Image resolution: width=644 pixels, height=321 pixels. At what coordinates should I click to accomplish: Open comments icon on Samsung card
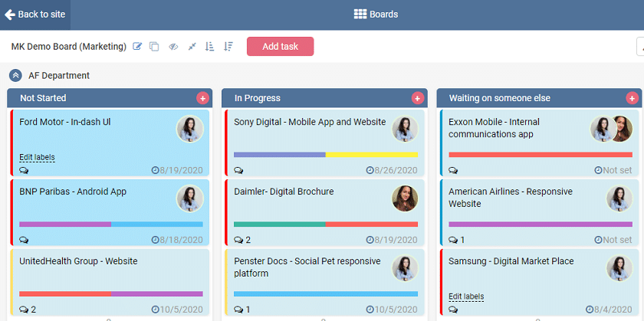453,310
